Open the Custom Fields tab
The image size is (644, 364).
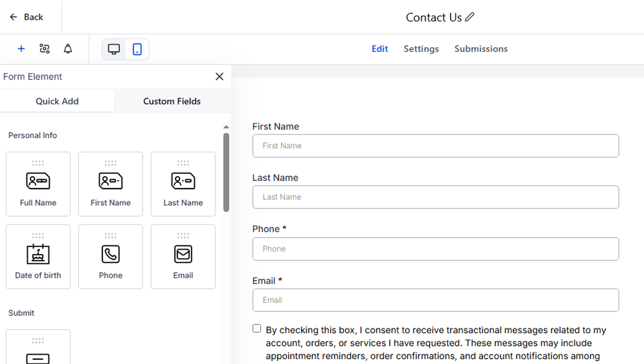pyautogui.click(x=172, y=101)
